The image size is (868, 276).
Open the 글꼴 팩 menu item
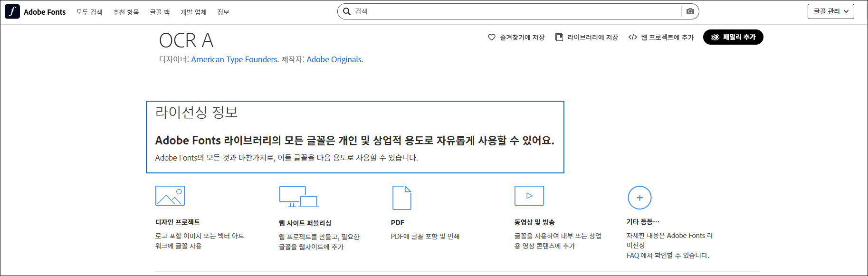click(160, 12)
